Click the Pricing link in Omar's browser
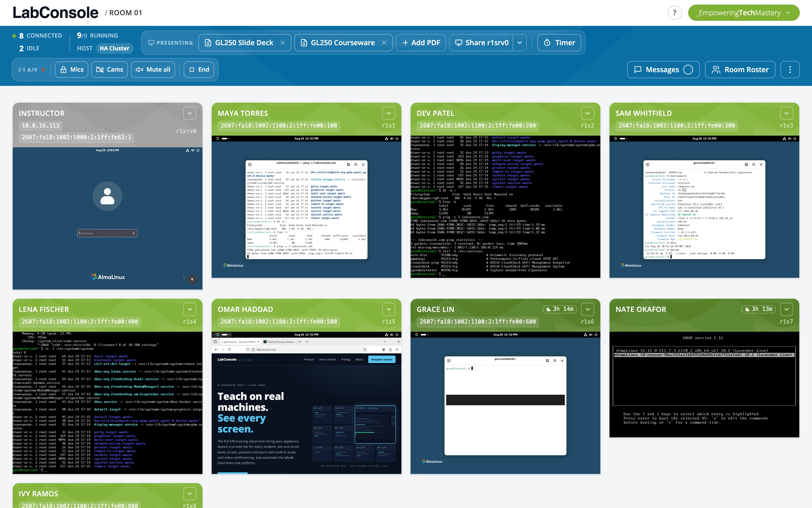This screenshot has width=812, height=508. pyautogui.click(x=346, y=359)
